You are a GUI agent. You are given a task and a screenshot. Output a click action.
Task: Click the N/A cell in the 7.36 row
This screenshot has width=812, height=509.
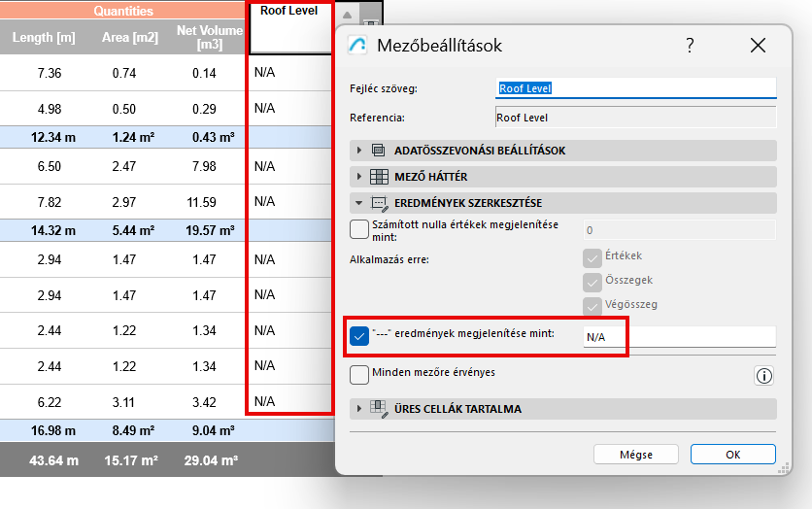[x=264, y=73]
